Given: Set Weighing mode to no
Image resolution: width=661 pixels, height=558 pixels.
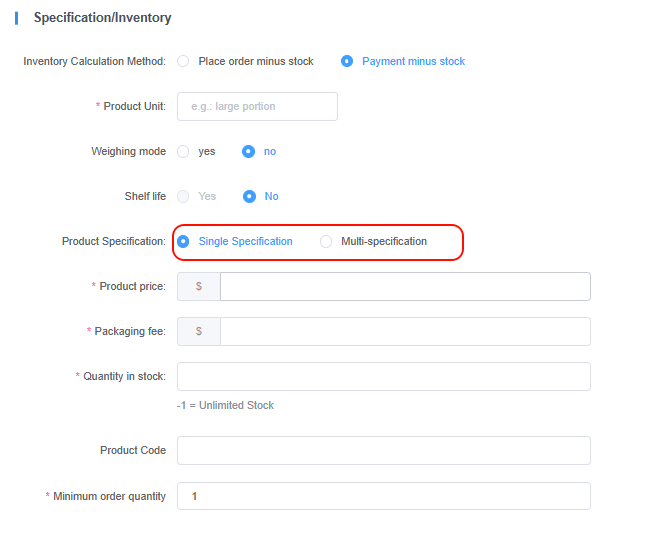Looking at the screenshot, I should click(249, 151).
